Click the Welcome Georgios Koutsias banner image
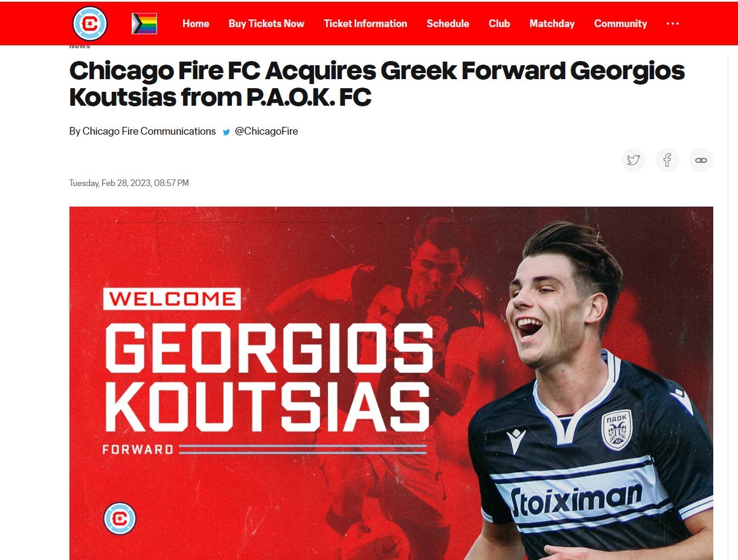 391,383
